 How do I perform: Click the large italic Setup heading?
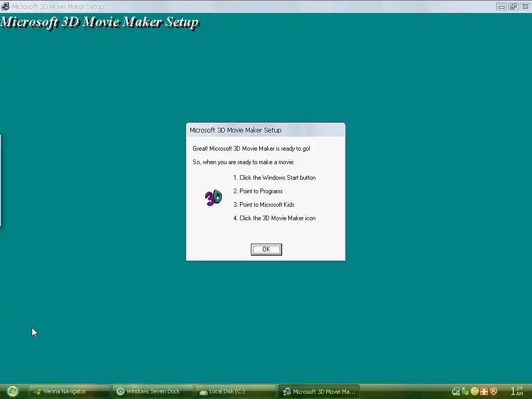pos(100,22)
